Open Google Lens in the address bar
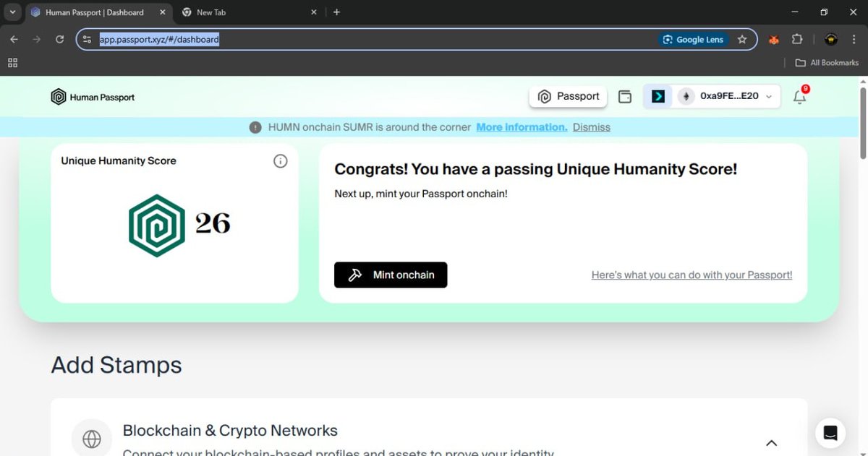The image size is (868, 456). click(694, 40)
